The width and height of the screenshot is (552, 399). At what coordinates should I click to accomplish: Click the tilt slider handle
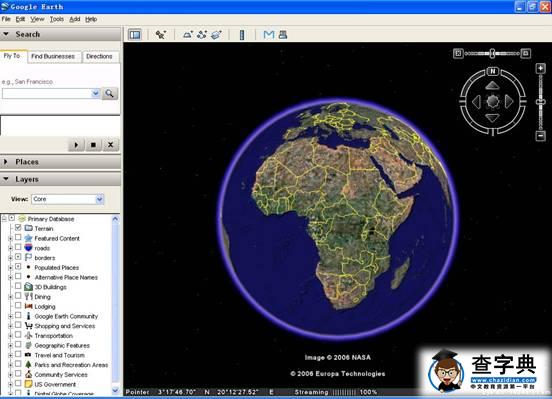(493, 54)
